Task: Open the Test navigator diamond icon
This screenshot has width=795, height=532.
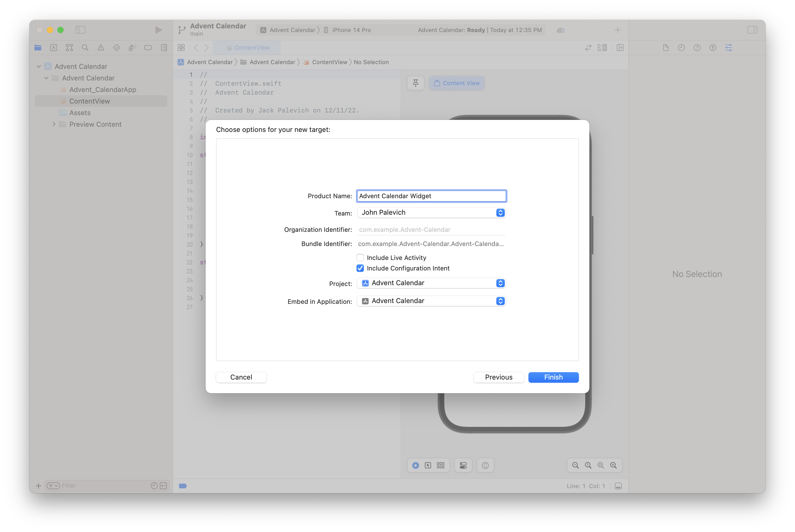Action: 117,48
